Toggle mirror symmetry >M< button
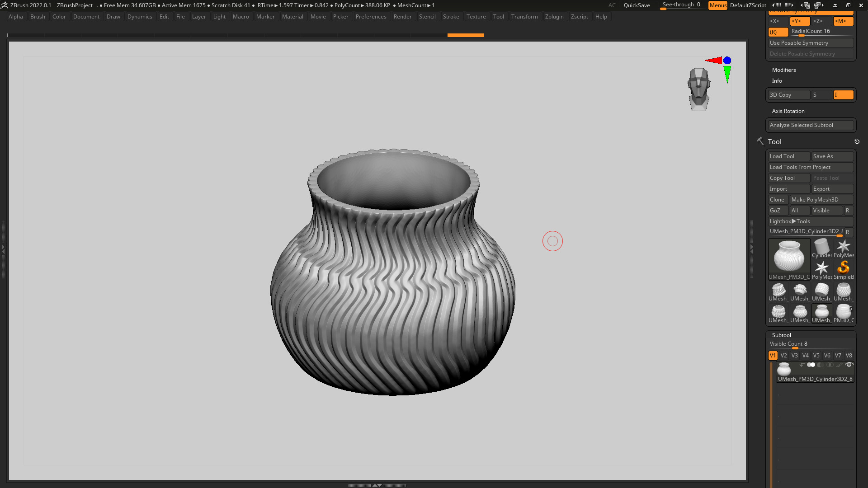Viewport: 868px width, 488px height. [x=844, y=21]
